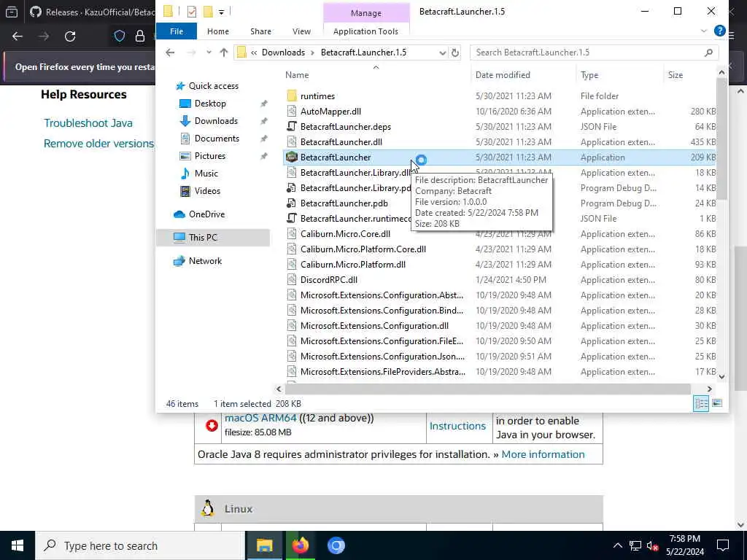Screen dimensions: 747x560
Task: Select Network in the navigation pane
Action: (x=205, y=261)
